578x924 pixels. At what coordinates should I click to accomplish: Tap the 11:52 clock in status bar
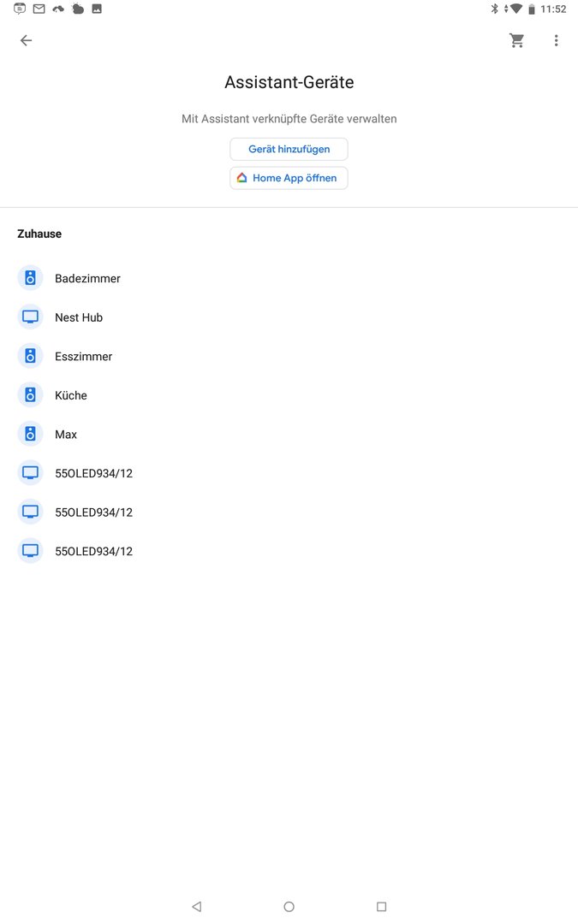click(x=553, y=9)
